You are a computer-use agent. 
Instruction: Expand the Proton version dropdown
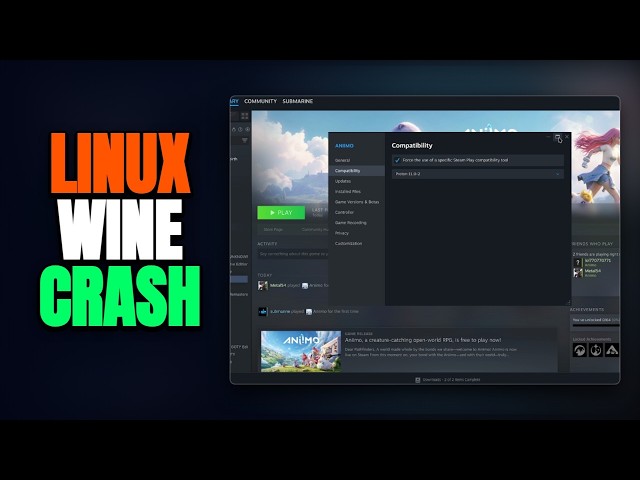(x=478, y=174)
